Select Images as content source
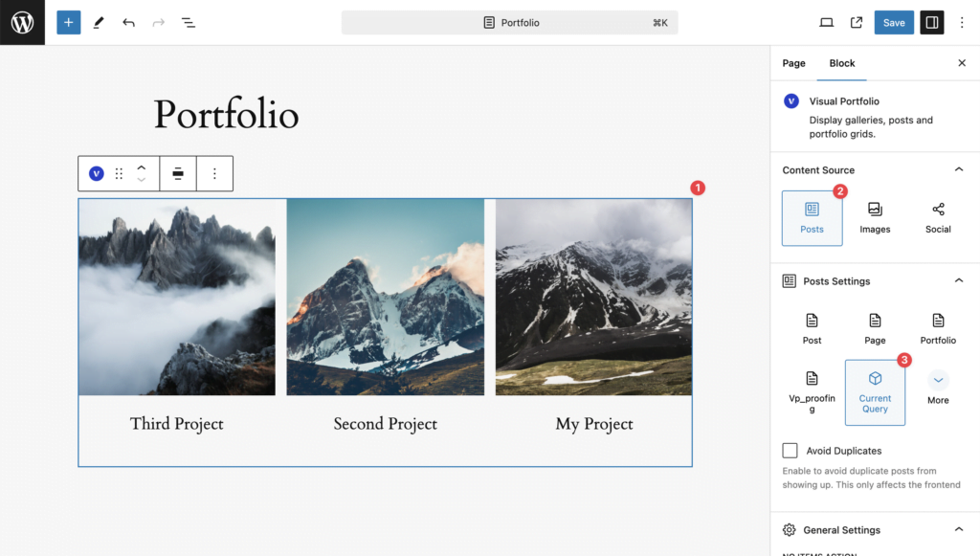Image resolution: width=980 pixels, height=556 pixels. [875, 218]
